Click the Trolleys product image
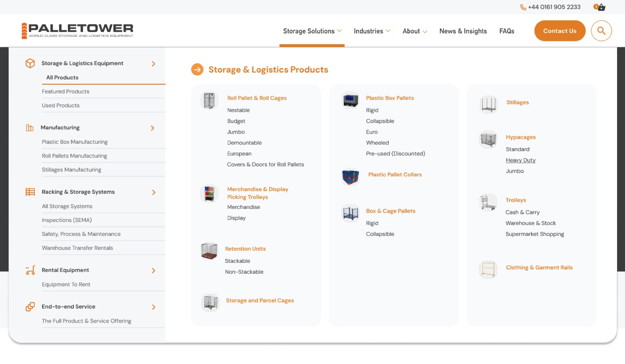 pyautogui.click(x=488, y=202)
